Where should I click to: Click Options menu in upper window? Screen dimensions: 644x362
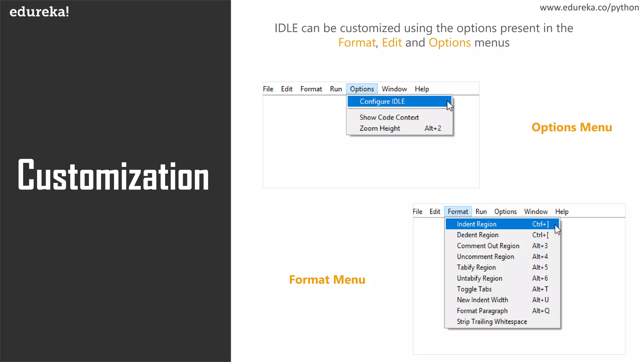[x=362, y=89]
